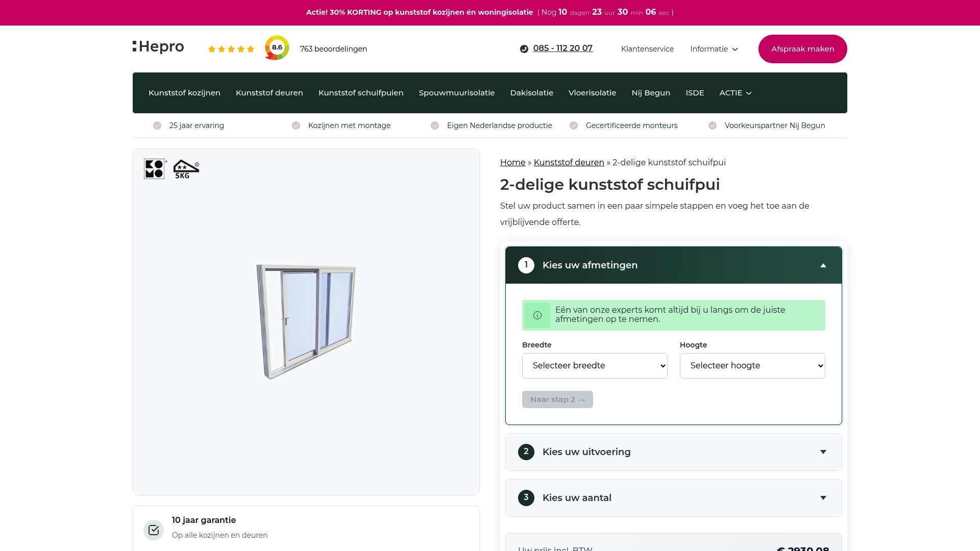This screenshot has width=980, height=551.
Task: Click checkmark icon next to Eigen Nederlandse productie
Action: [435, 126]
